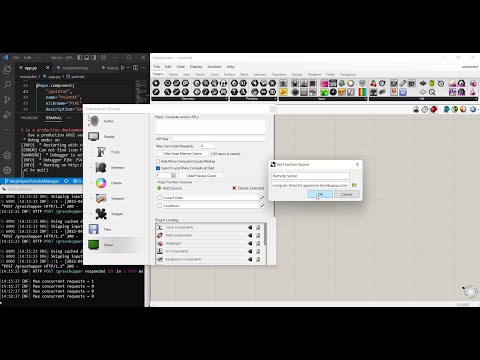This screenshot has height=360, width=480.
Task: Select the Solver category icon
Action: click(x=94, y=245)
